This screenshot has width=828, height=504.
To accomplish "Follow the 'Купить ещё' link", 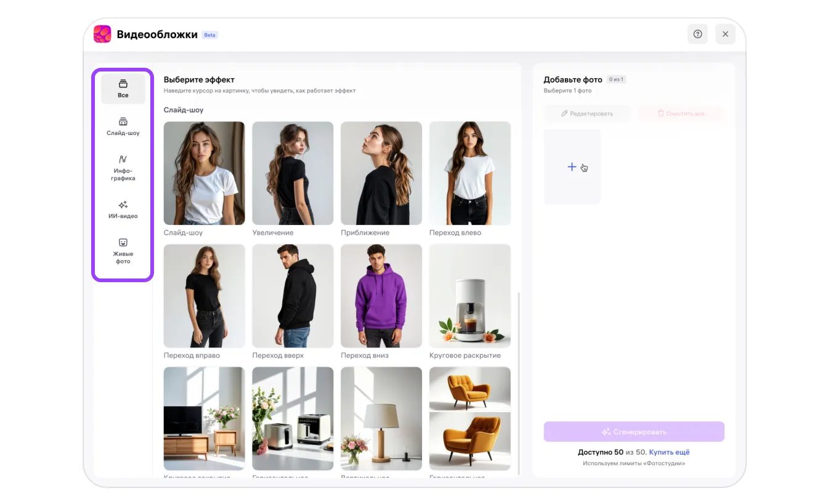I will point(669,452).
